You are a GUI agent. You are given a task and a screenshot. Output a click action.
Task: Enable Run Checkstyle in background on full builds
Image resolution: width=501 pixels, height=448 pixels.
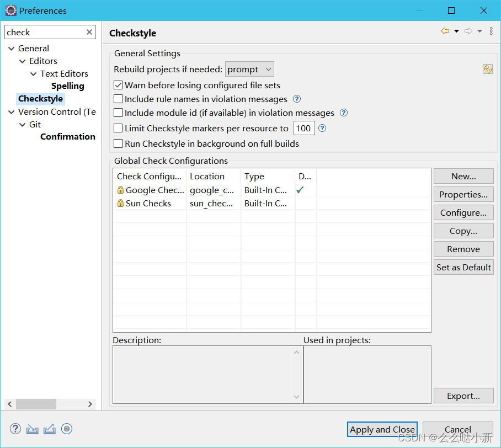coord(118,144)
